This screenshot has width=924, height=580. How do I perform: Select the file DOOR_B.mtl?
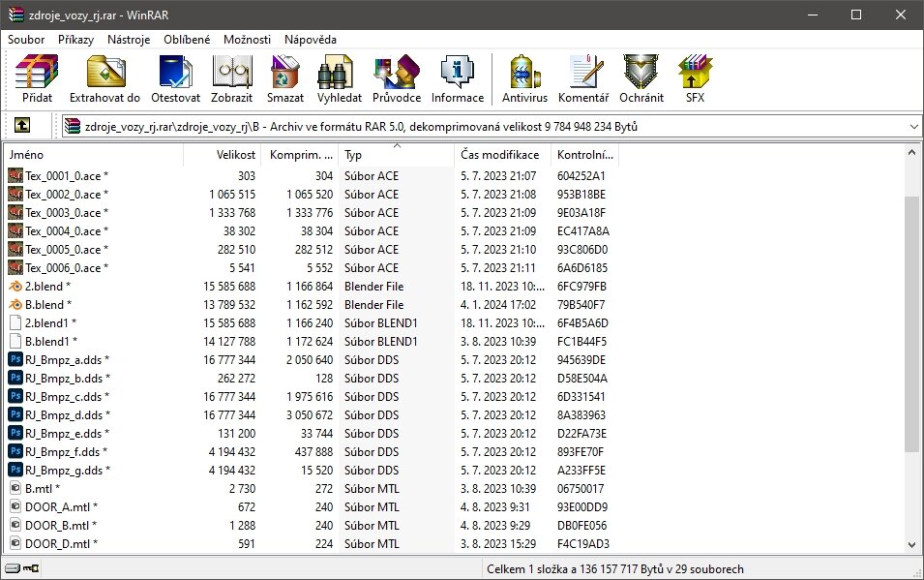[61, 525]
